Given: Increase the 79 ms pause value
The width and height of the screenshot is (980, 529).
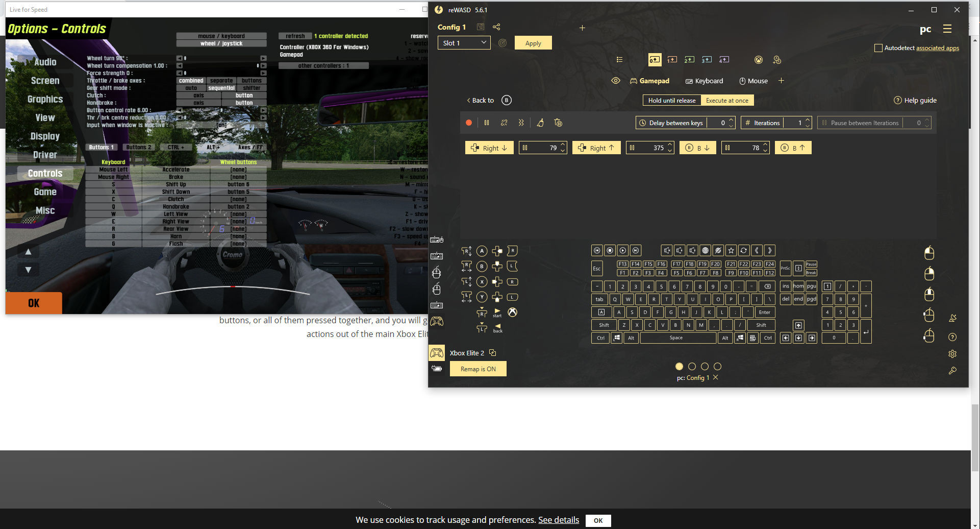Looking at the screenshot, I should pos(563,145).
